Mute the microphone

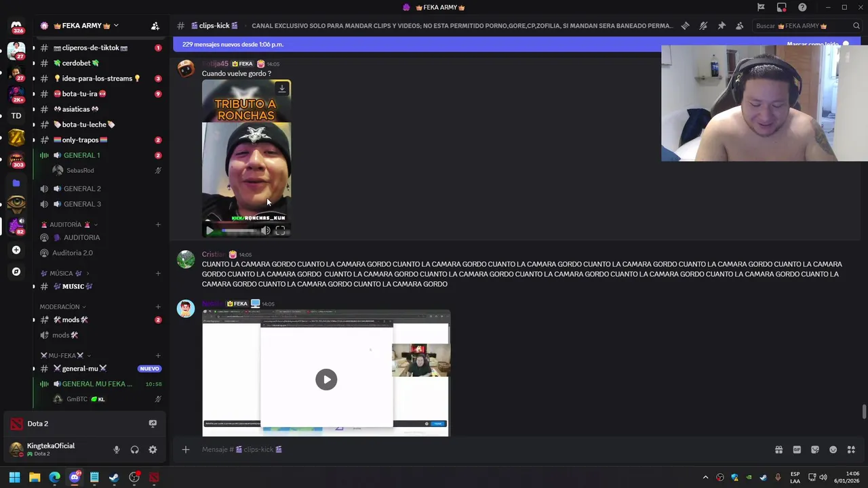[x=117, y=449]
